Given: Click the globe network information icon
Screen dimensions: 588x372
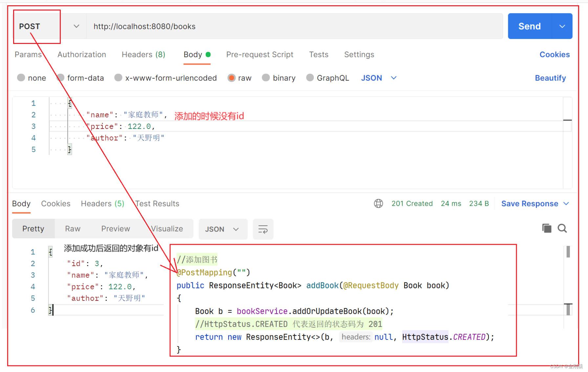Looking at the screenshot, I should pos(378,204).
